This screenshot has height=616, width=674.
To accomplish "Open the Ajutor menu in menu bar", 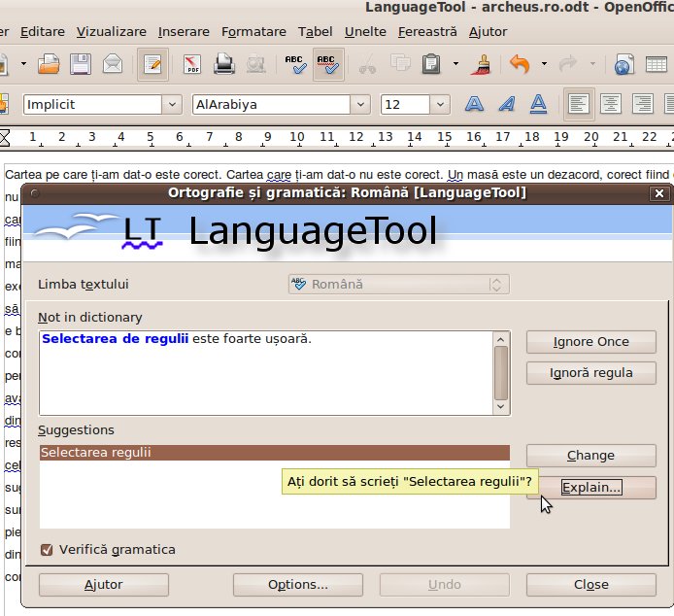I will click(488, 32).
